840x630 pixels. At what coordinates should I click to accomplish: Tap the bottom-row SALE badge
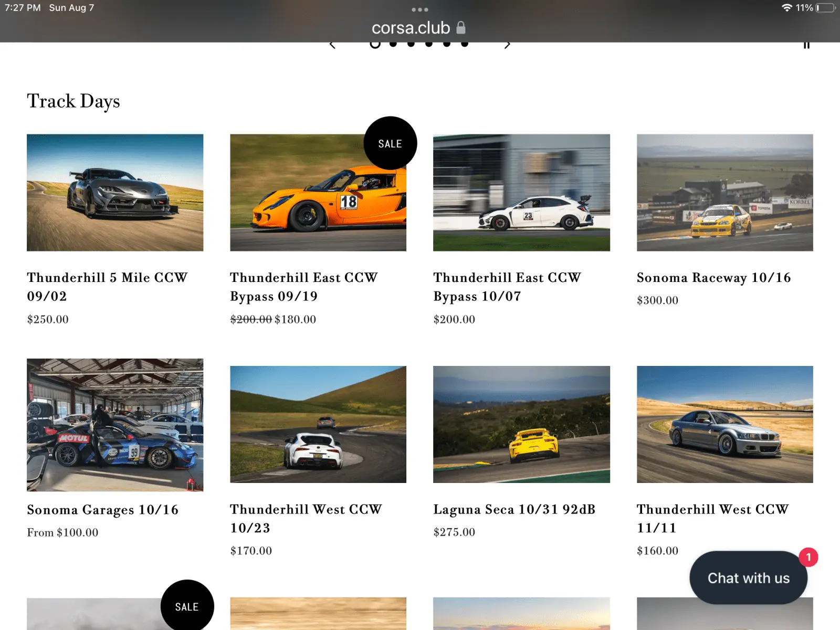coord(187,606)
